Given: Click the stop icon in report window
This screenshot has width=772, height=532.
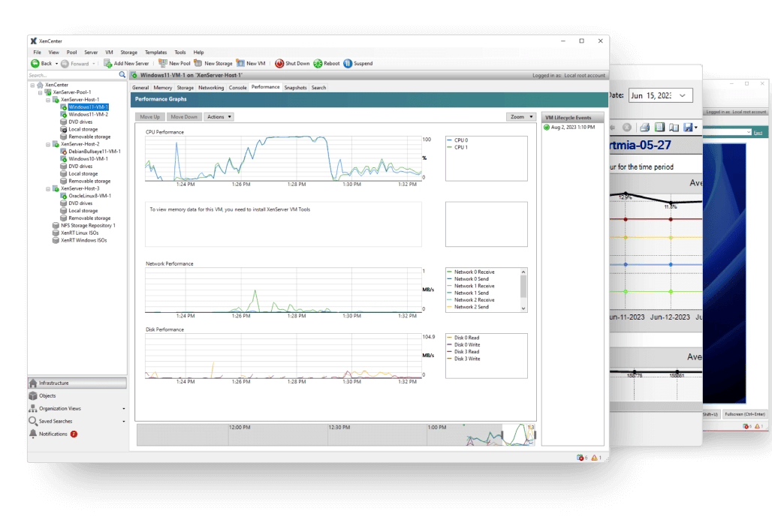Looking at the screenshot, I should pos(627,128).
